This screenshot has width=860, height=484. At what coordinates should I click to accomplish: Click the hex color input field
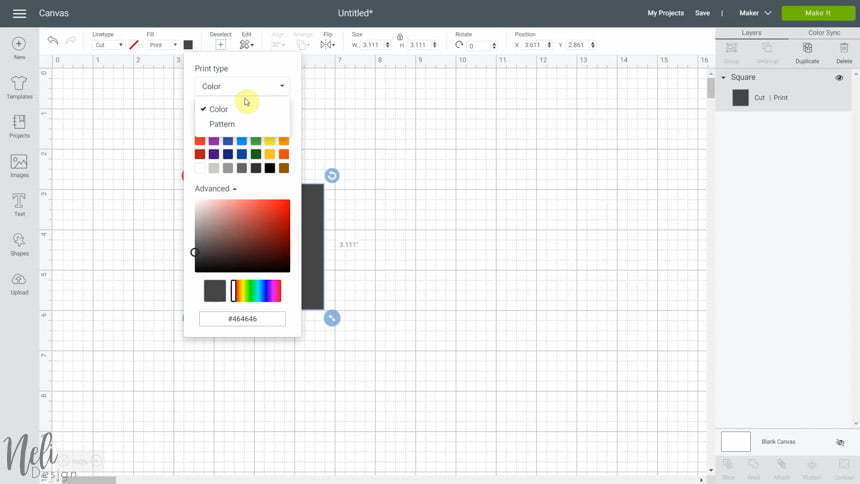pos(242,318)
